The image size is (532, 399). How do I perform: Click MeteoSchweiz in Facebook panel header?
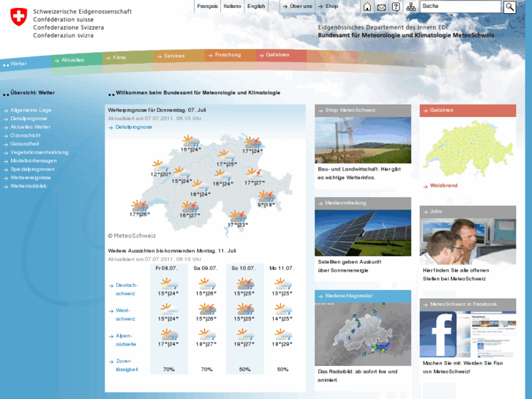coord(468,305)
